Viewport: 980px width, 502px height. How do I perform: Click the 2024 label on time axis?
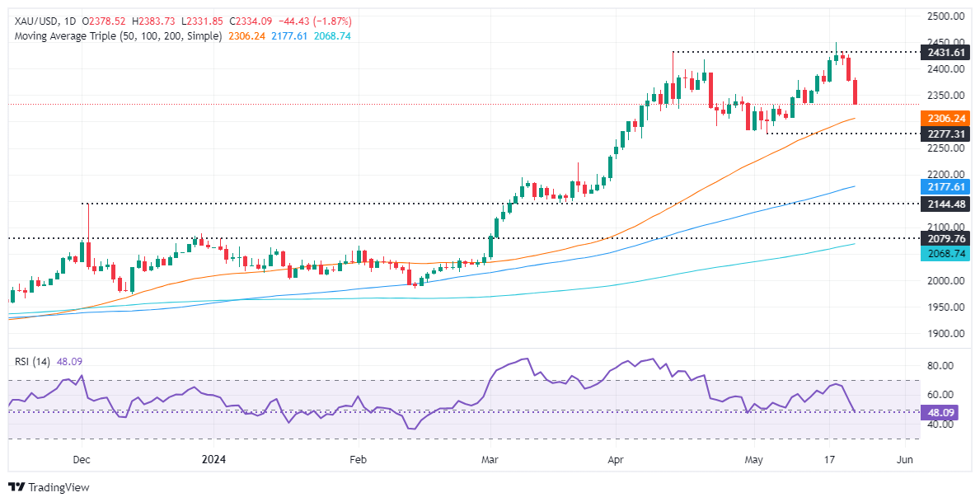[211, 457]
